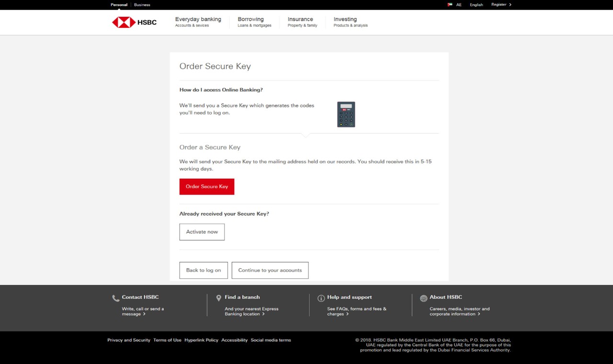
Task: Open the Borrowing menu
Action: [x=254, y=22]
